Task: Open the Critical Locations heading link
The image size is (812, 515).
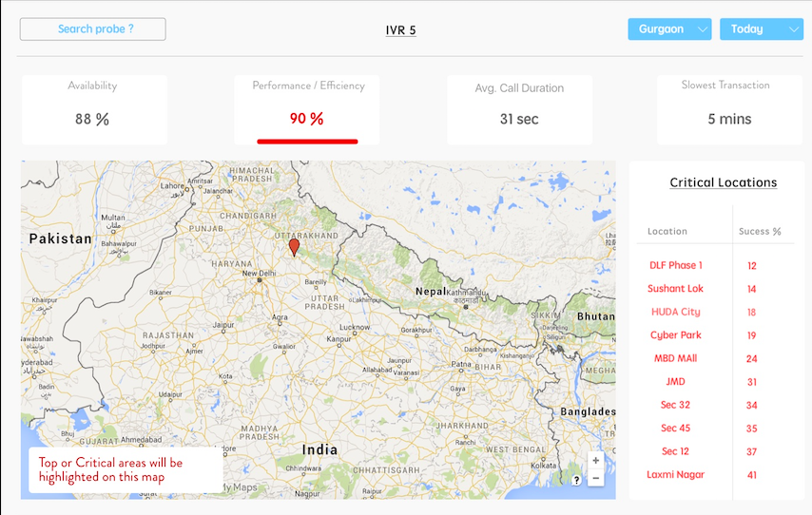Action: (x=723, y=182)
